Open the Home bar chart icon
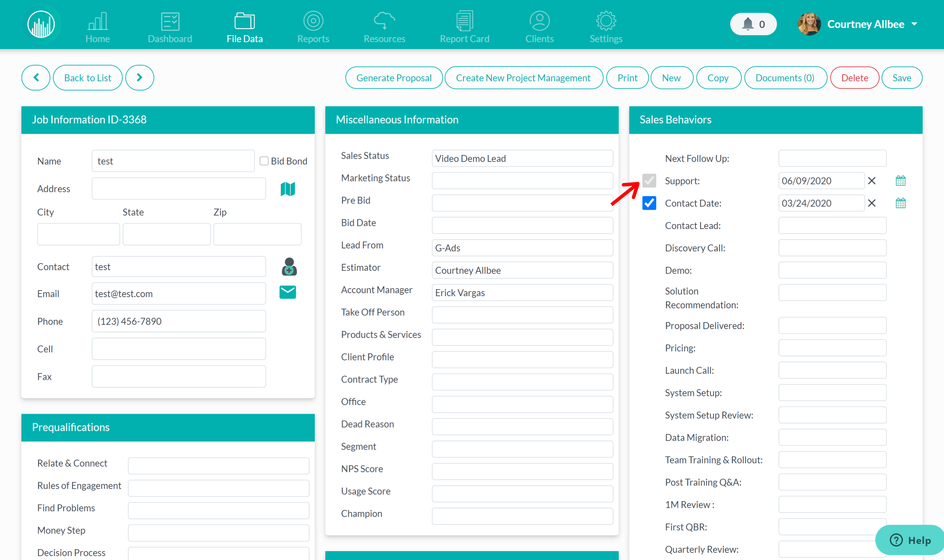The width and height of the screenshot is (944, 560). (x=97, y=21)
